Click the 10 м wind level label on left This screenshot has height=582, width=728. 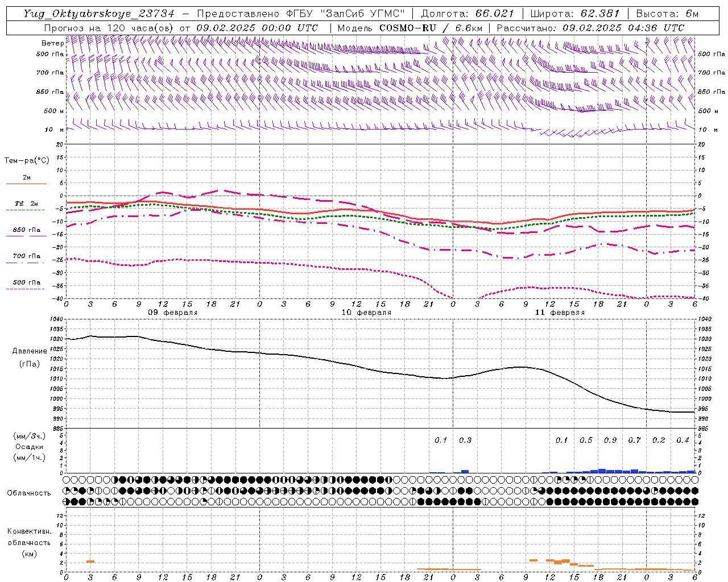(54, 130)
